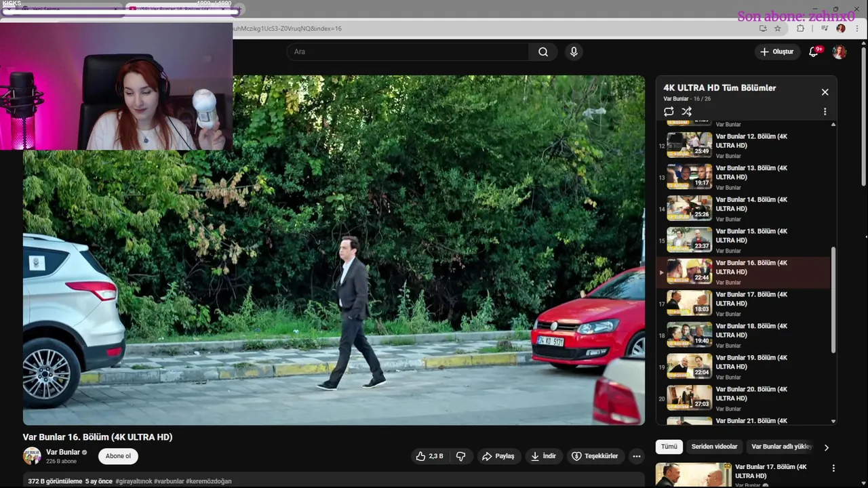Dislike the video with the thumbs-down button

[x=460, y=456]
